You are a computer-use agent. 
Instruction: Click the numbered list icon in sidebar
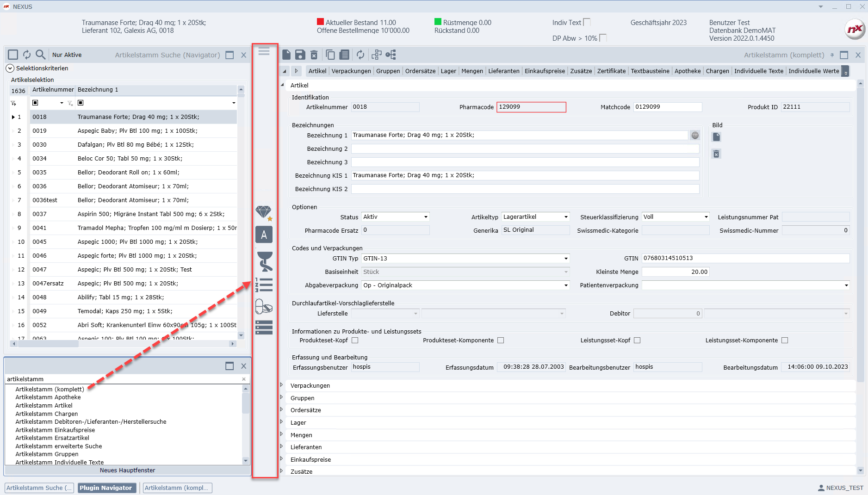pyautogui.click(x=264, y=285)
